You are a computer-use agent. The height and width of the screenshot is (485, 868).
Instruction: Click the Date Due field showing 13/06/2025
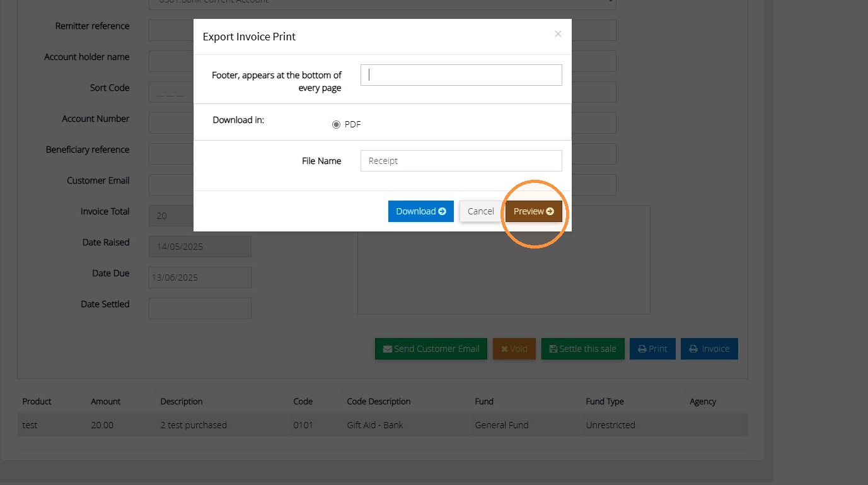coord(200,278)
